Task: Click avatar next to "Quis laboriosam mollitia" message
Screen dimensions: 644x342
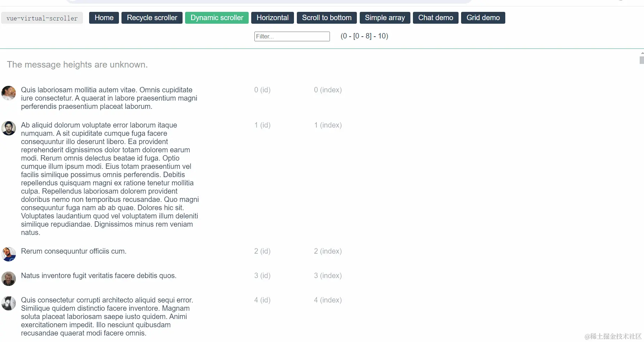Action: click(9, 93)
